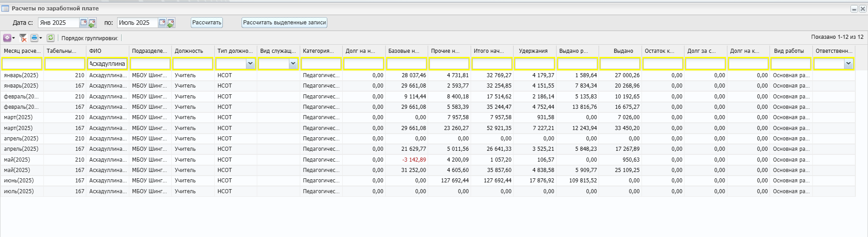The width and height of the screenshot is (868, 237).
Task: Sort by Вид работы column header
Action: 791,51
